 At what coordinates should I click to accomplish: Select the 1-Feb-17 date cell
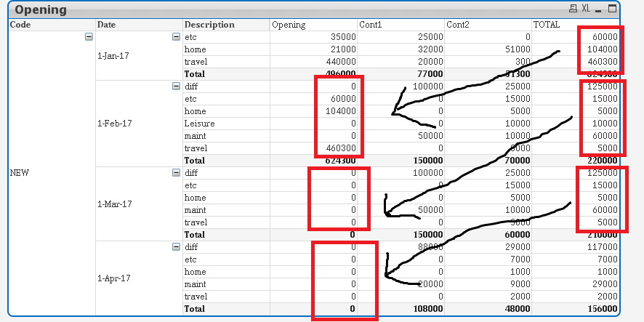pos(115,124)
